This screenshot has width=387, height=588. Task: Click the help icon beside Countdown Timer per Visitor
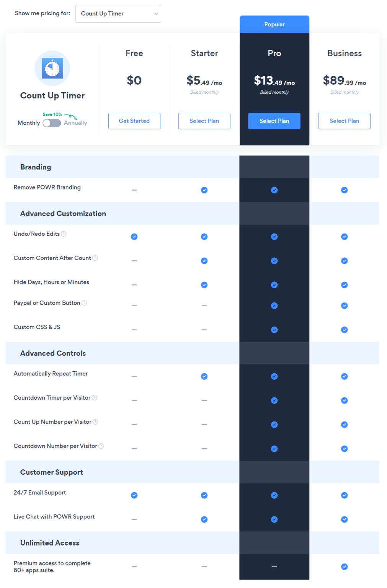tap(95, 397)
